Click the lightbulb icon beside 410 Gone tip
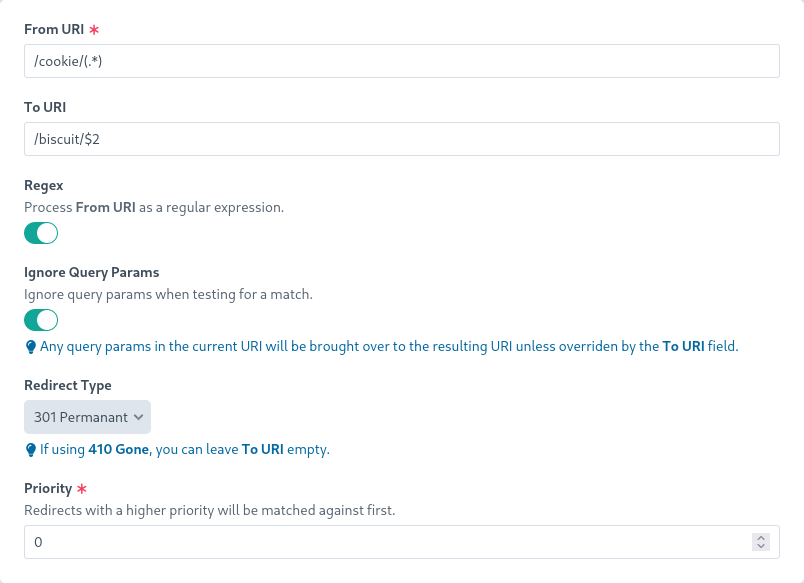 click(x=30, y=450)
